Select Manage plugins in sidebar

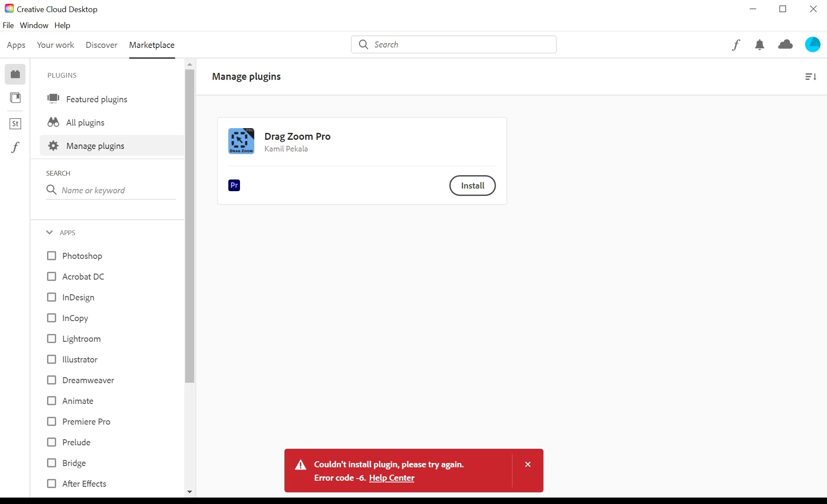pyautogui.click(x=112, y=146)
